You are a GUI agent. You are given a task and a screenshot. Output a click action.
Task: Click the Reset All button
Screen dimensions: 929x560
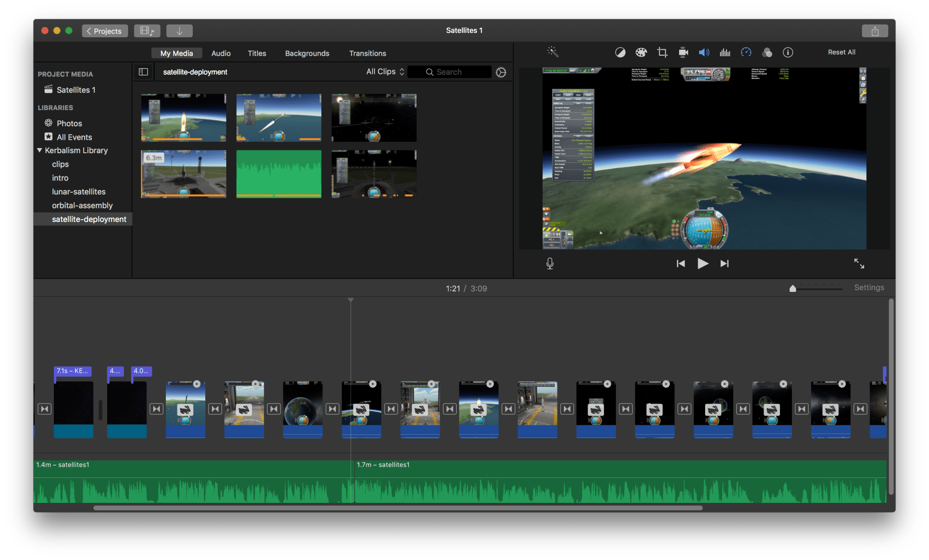pos(841,52)
